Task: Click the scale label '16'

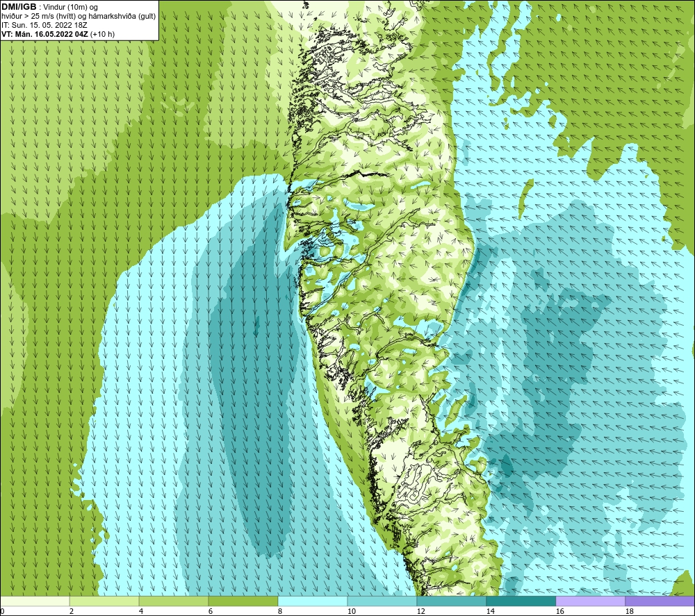Action: coord(559,612)
